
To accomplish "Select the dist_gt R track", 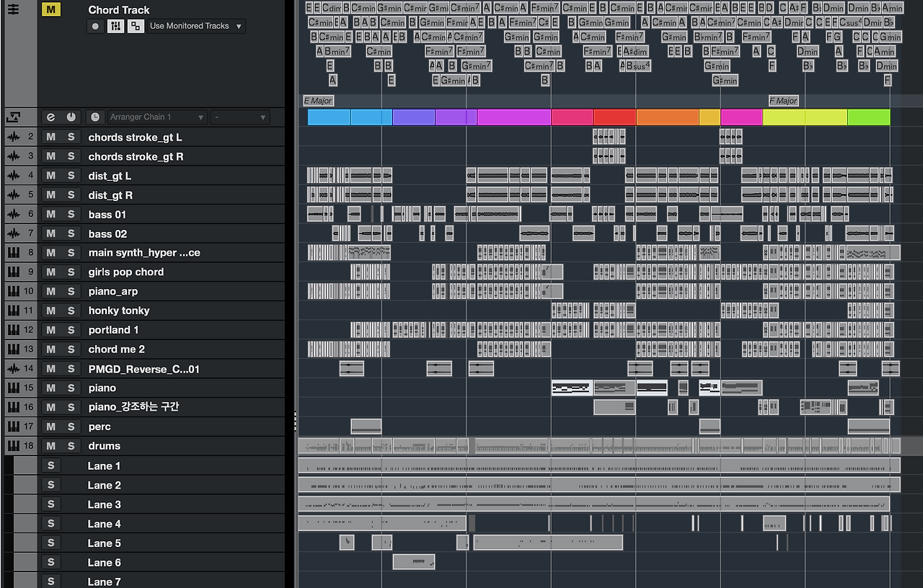I will pyautogui.click(x=110, y=195).
